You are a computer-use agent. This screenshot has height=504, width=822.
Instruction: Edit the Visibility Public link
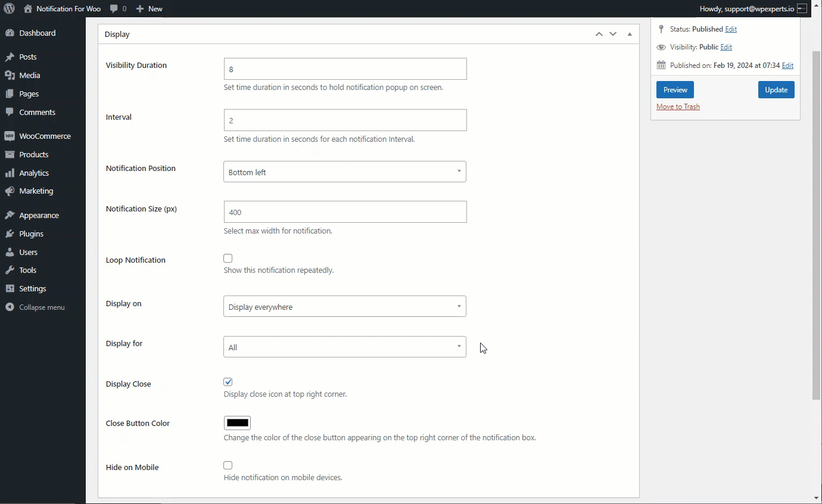coord(726,47)
